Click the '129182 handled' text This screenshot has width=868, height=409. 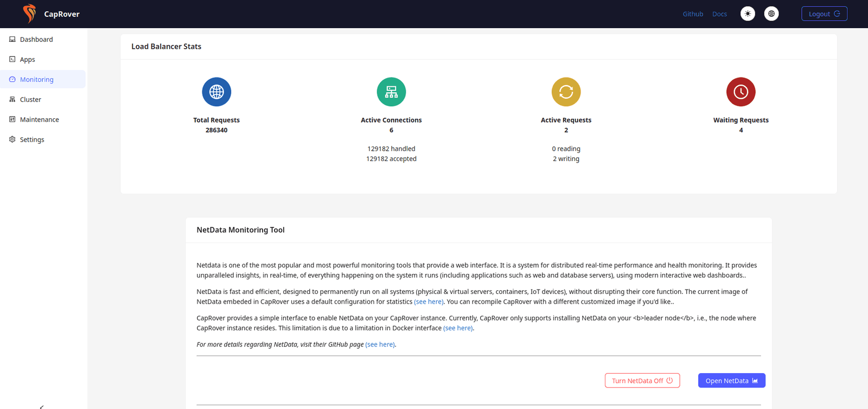click(391, 149)
